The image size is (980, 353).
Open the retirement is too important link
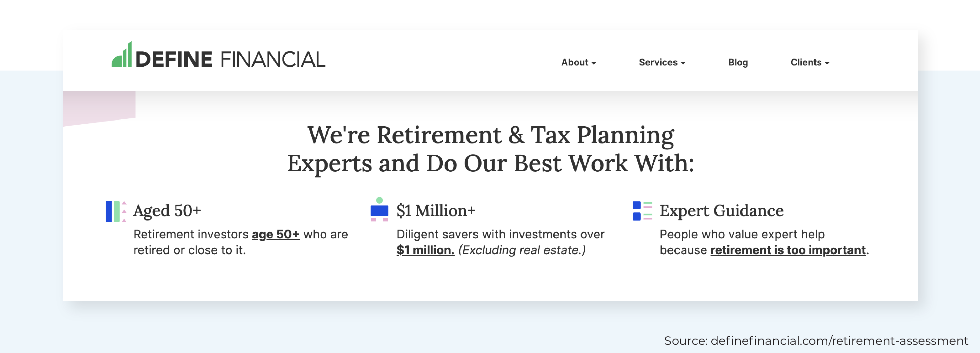(x=788, y=250)
